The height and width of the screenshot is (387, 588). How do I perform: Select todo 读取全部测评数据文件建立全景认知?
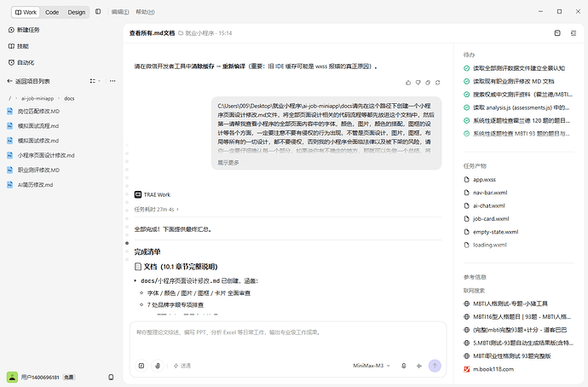pyautogui.click(x=515, y=68)
